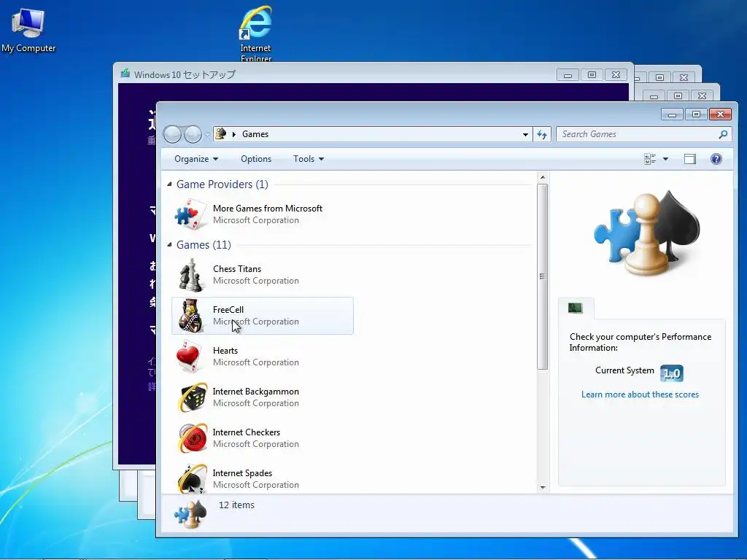Click the Current System 1.0 score badge

coord(672,373)
